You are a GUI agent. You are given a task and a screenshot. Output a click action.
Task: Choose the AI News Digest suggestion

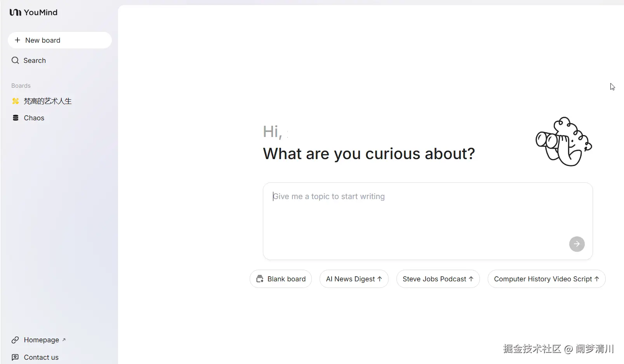354,279
